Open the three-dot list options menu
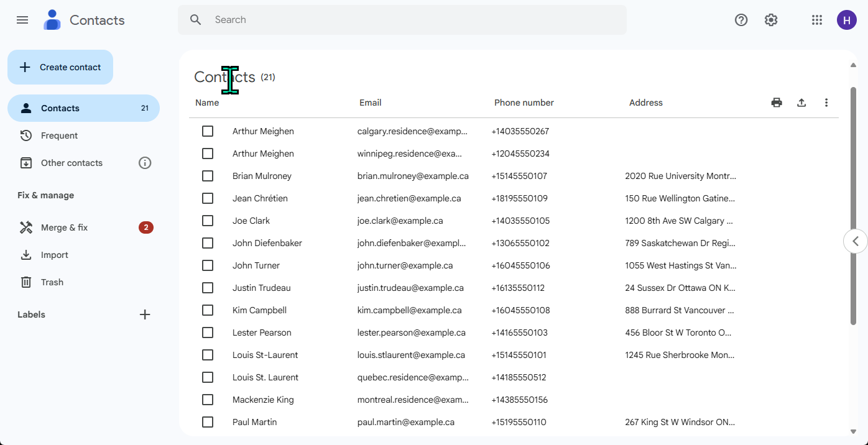 (x=826, y=103)
